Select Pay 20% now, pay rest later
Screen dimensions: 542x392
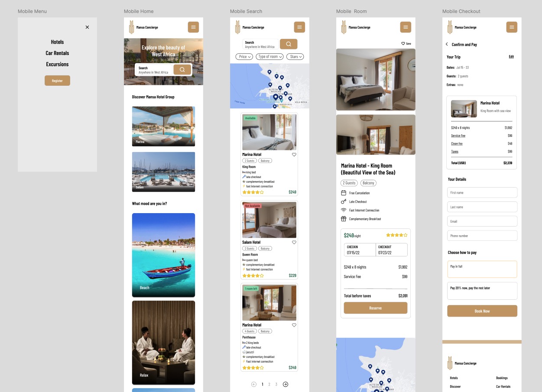pos(482,291)
